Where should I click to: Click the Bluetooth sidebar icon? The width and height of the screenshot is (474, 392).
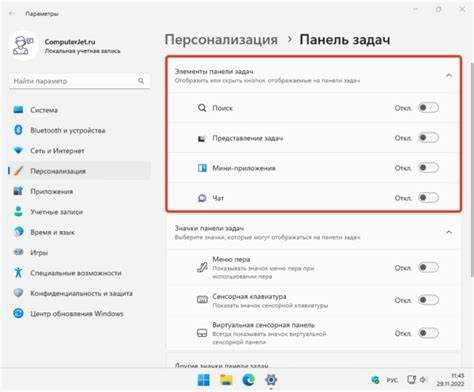[x=18, y=130]
